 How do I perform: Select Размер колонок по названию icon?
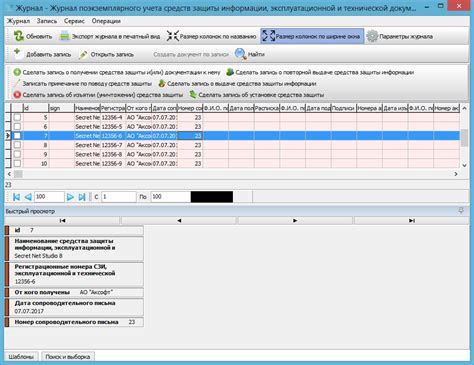coord(172,36)
